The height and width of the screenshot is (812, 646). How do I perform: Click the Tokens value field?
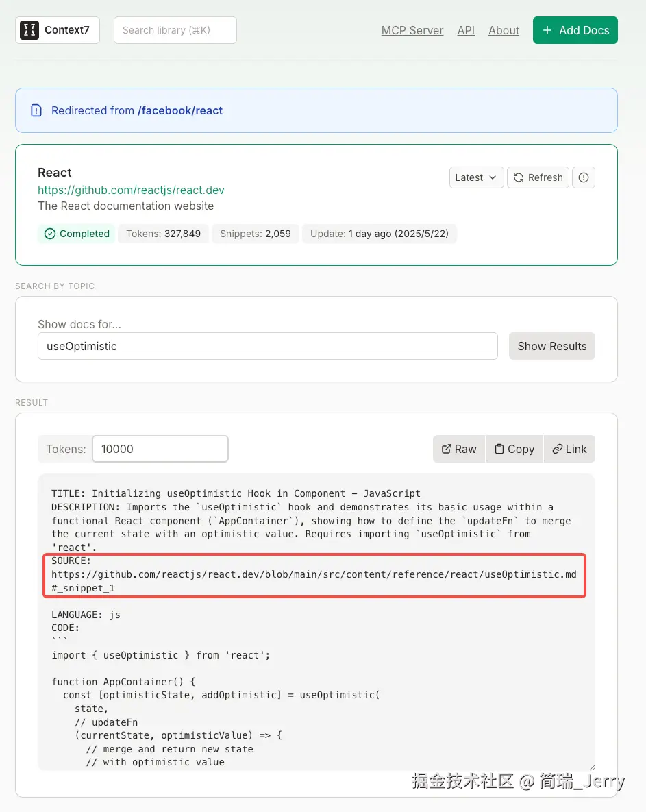[160, 449]
